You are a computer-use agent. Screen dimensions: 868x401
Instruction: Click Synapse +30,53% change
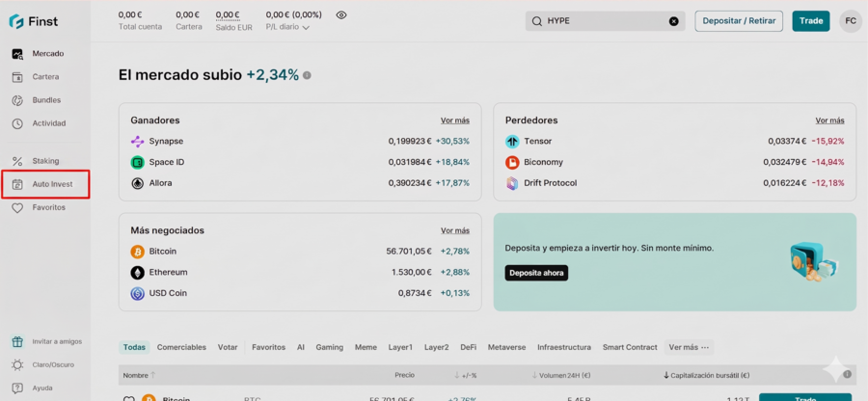click(x=452, y=141)
